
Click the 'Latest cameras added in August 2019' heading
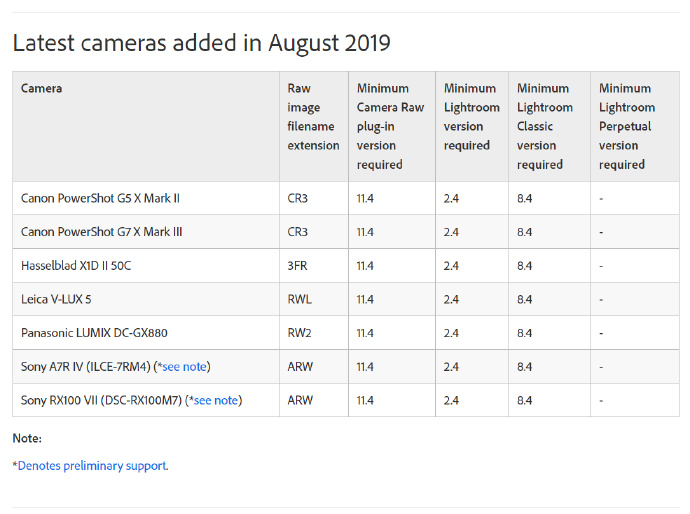pos(201,43)
